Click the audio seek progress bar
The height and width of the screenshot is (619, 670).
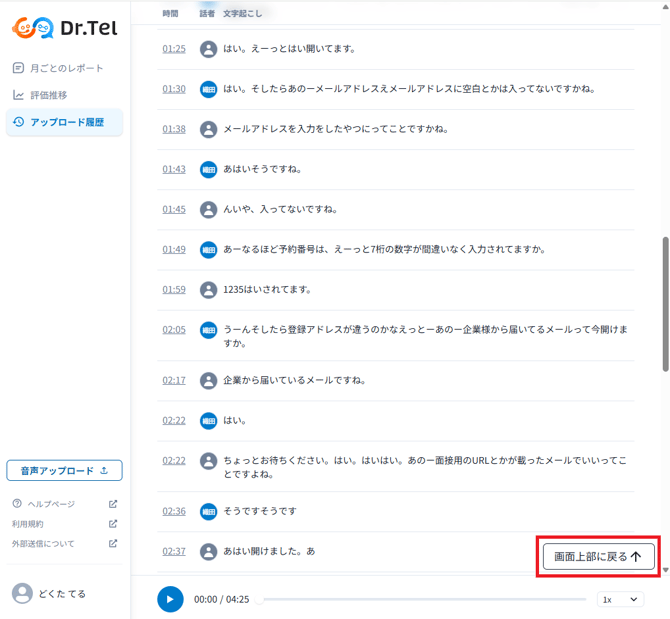(422, 600)
